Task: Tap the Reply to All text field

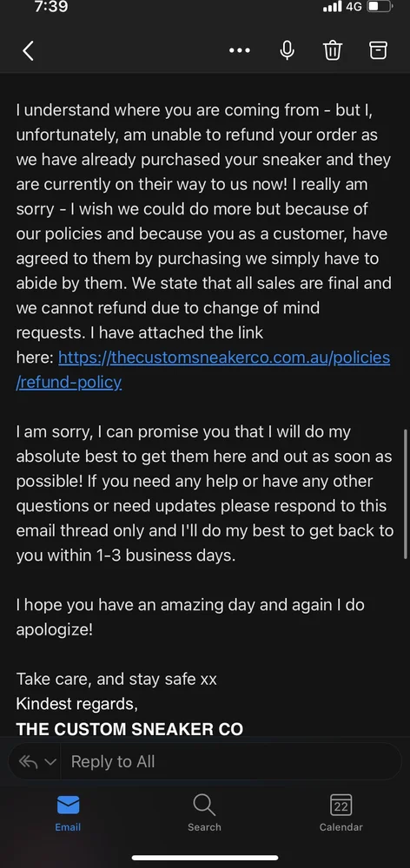Action: click(x=230, y=762)
